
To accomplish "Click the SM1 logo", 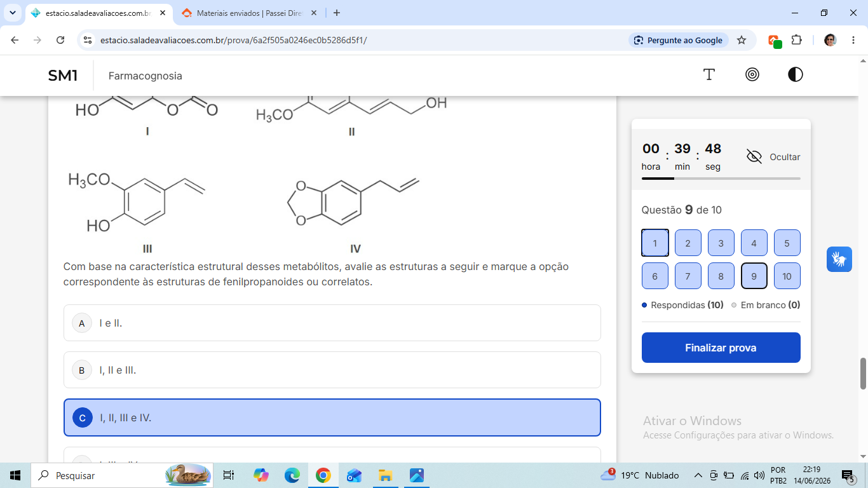I will click(x=63, y=76).
